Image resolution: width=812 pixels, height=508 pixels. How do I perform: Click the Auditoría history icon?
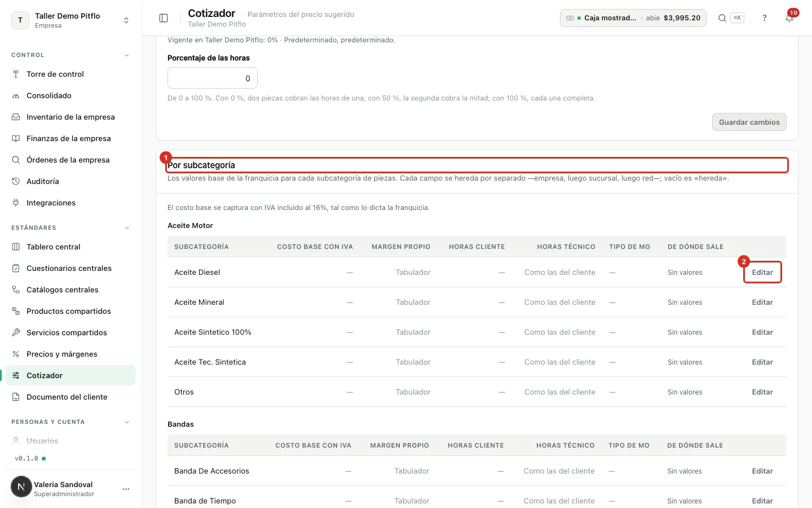click(16, 181)
